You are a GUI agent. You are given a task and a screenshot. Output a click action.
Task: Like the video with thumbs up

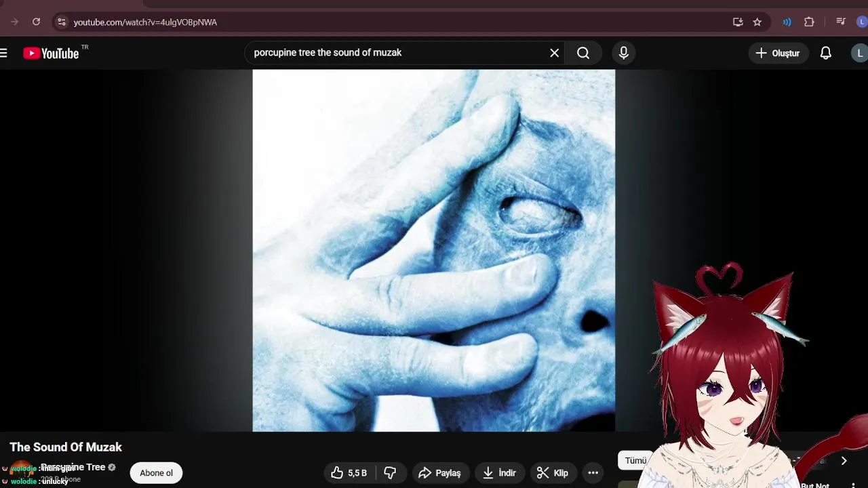coord(348,473)
